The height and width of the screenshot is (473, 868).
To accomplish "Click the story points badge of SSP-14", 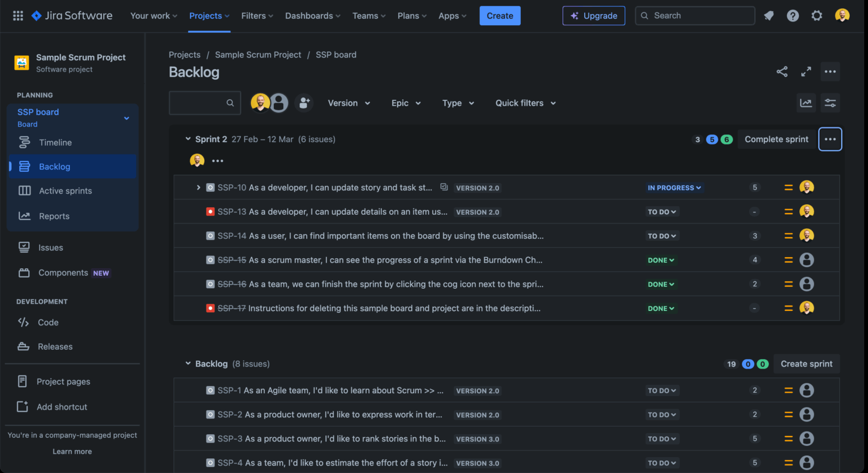I will click(755, 236).
